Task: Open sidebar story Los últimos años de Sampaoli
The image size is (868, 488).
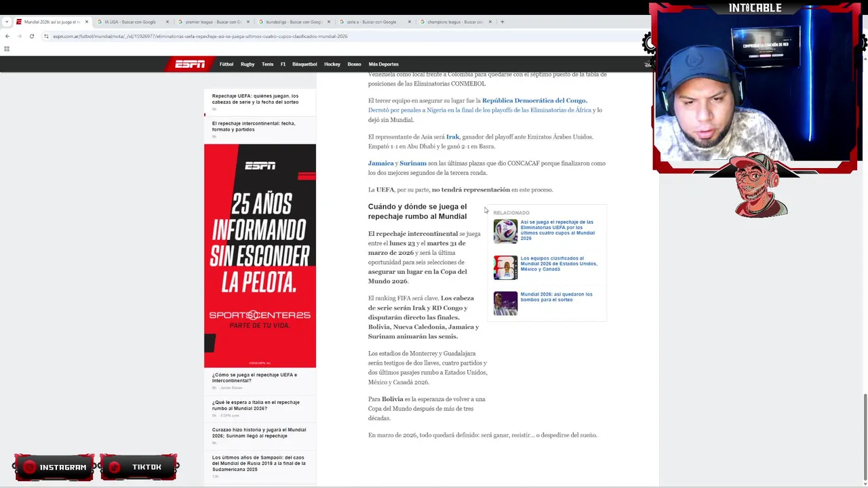Action: pyautogui.click(x=259, y=464)
